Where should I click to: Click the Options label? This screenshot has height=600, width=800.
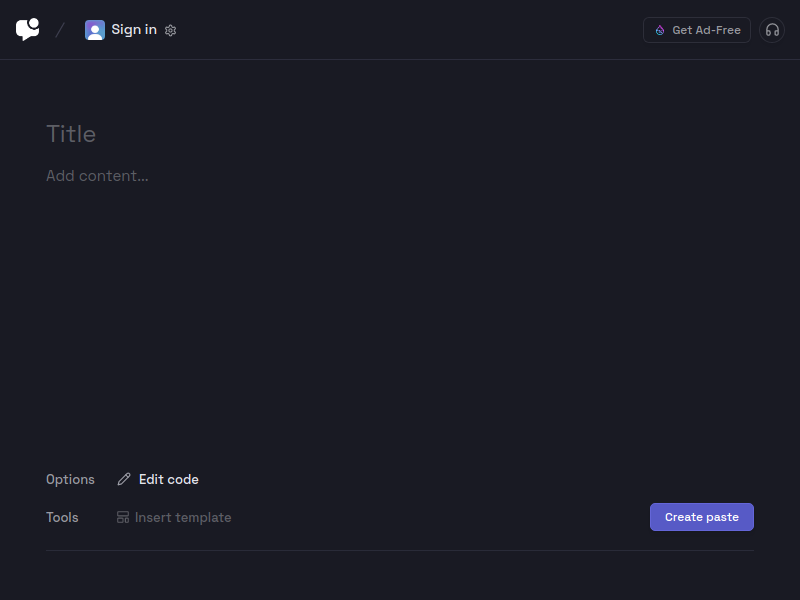pos(70,480)
